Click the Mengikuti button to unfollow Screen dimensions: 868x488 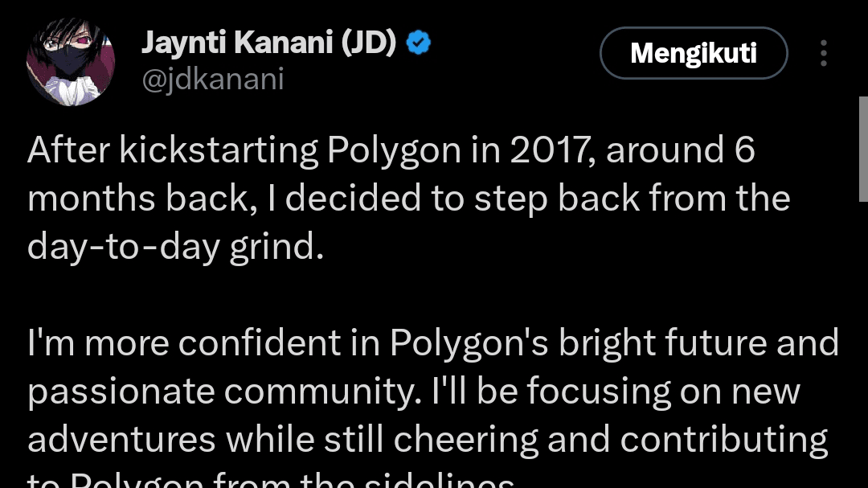coord(694,52)
